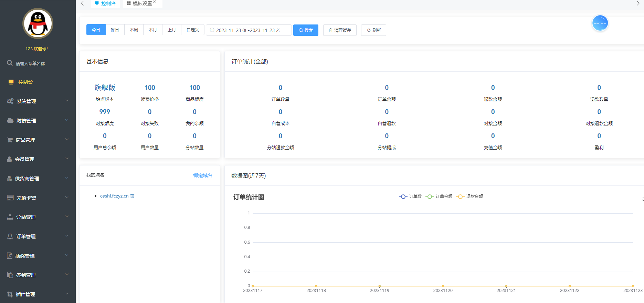
Task: Click the date range input field
Action: [249, 30]
